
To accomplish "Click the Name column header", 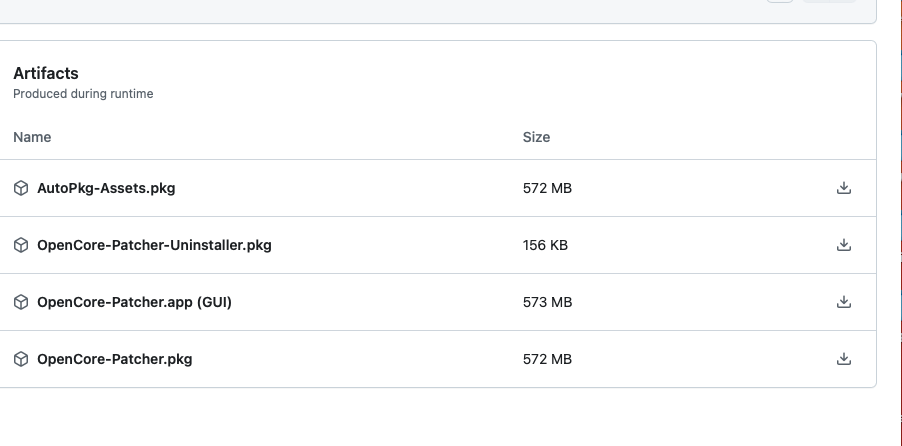I will tap(32, 137).
